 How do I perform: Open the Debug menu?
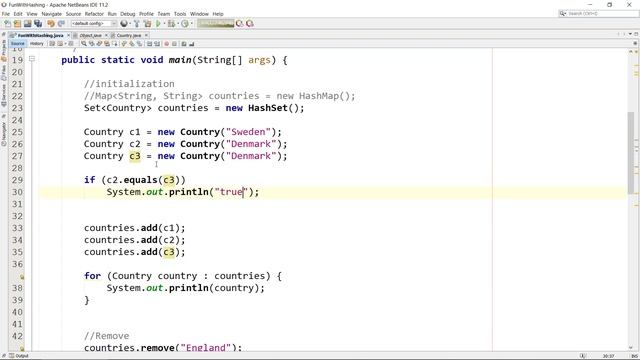coord(128,14)
